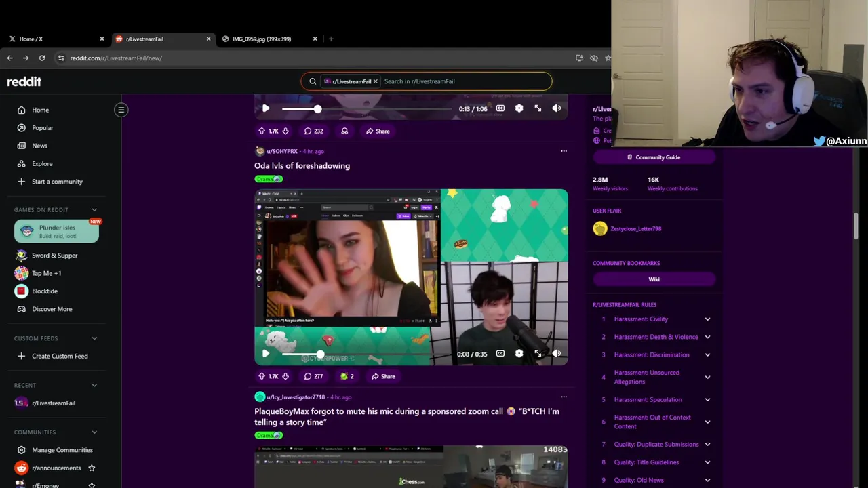Collapse the Recent section

(94, 385)
